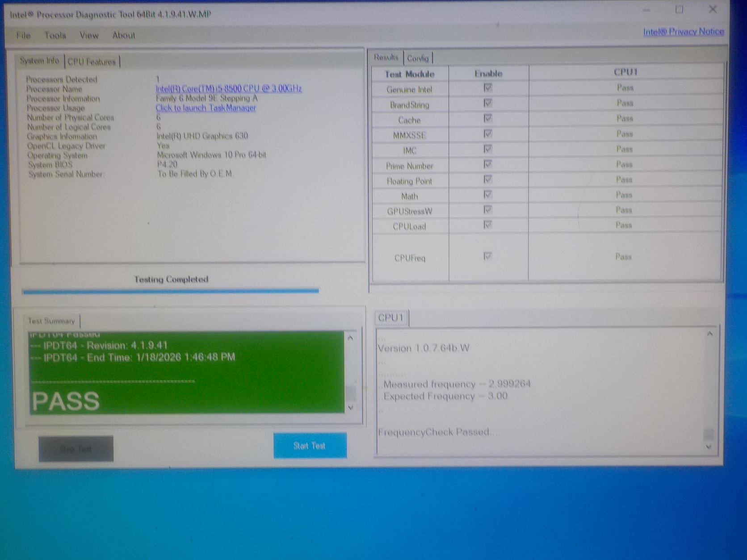Click the CPU1 column header
Viewport: 747px width, 560px height.
(625, 72)
